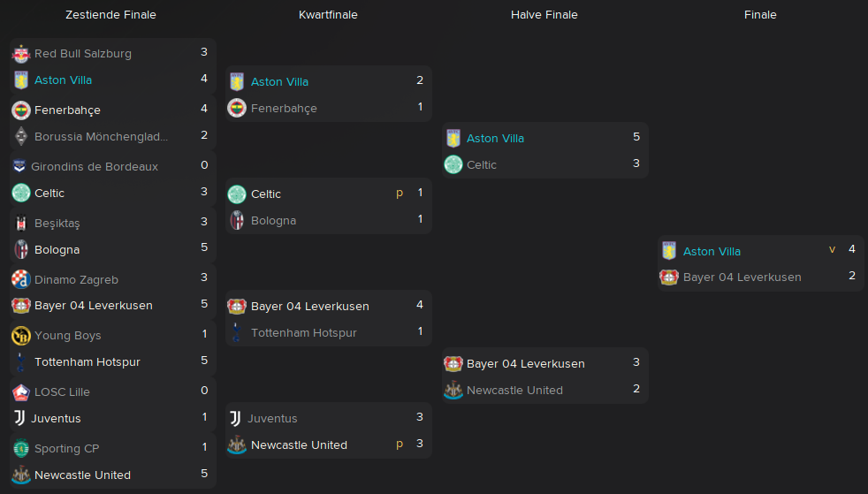Open the Aston Villa final score 4
The width and height of the screenshot is (868, 494).
point(852,249)
